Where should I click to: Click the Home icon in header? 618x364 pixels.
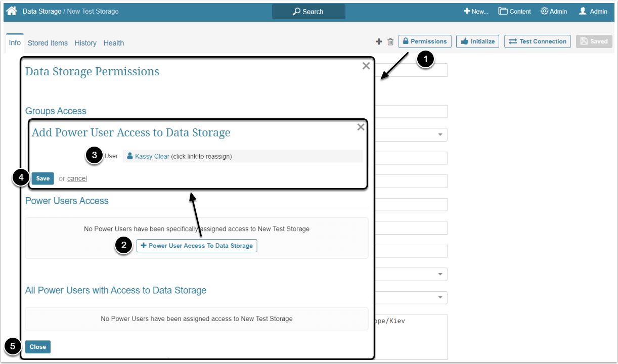point(12,11)
